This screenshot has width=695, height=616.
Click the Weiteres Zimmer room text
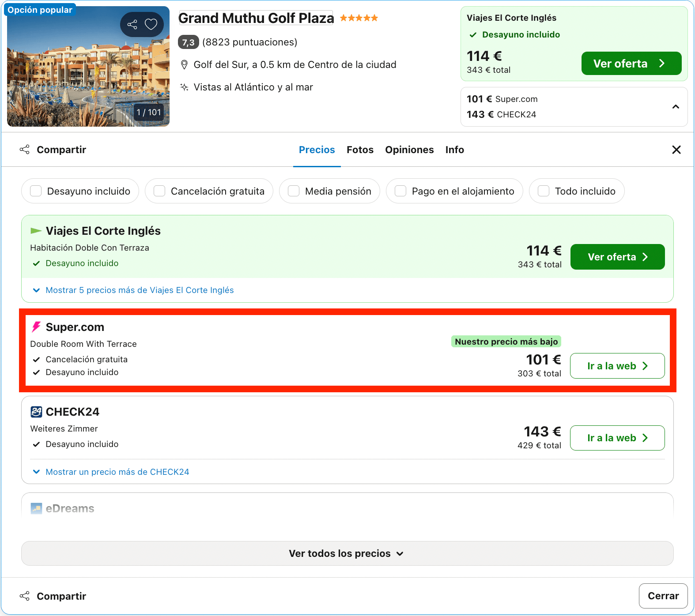point(64,428)
